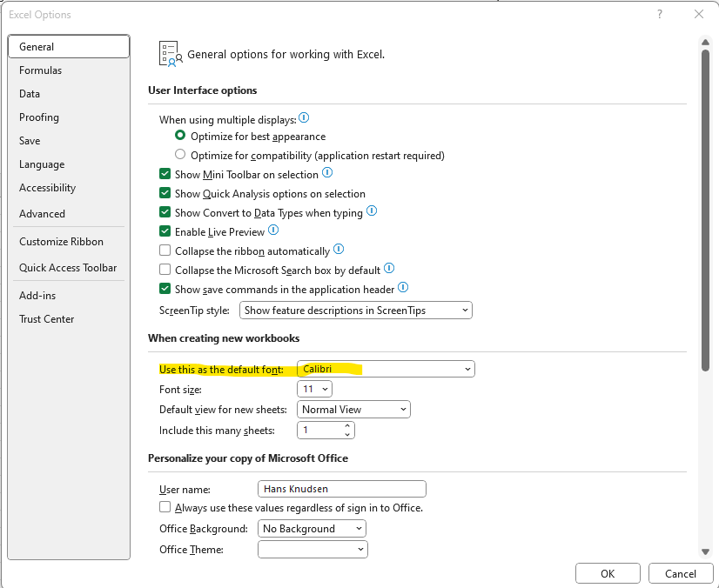Click the info icon next to multiple displays
Viewport: 719px width, 588px height.
[x=304, y=118]
